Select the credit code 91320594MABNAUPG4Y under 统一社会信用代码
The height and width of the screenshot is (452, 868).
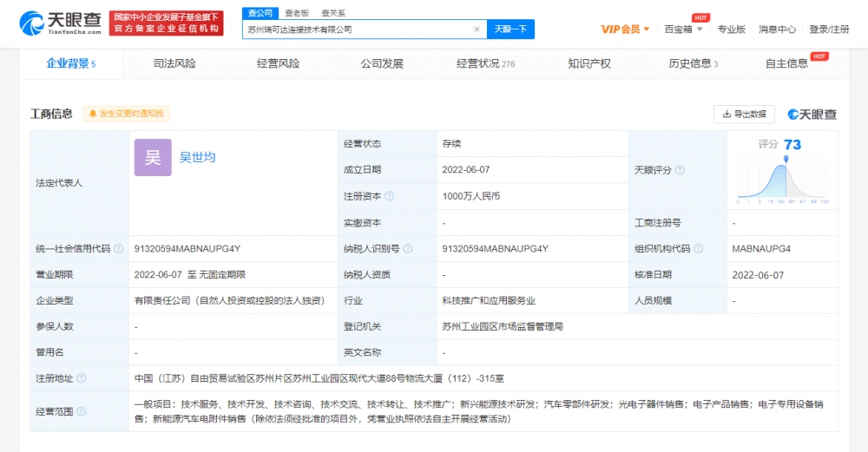click(x=187, y=249)
